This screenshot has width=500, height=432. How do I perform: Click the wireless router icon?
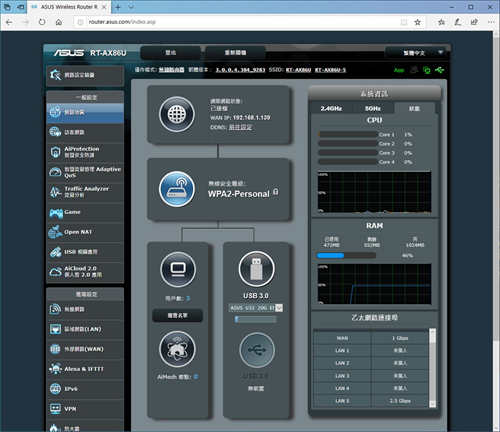[x=177, y=189]
